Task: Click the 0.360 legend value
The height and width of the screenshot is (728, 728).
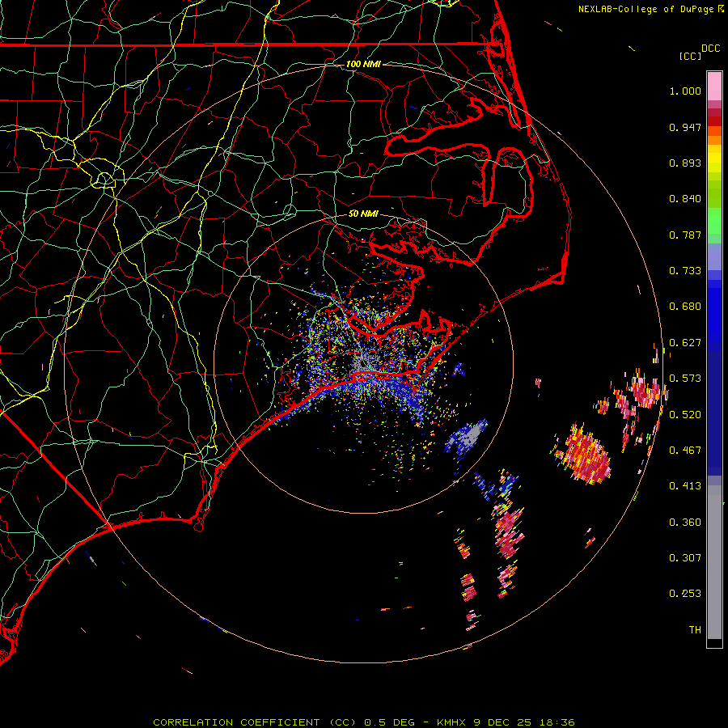Action: [685, 523]
